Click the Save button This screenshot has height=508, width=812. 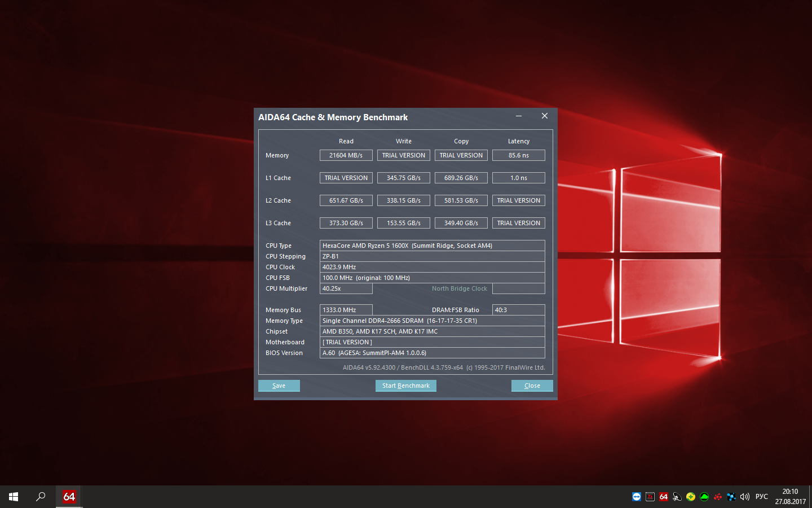tap(279, 386)
